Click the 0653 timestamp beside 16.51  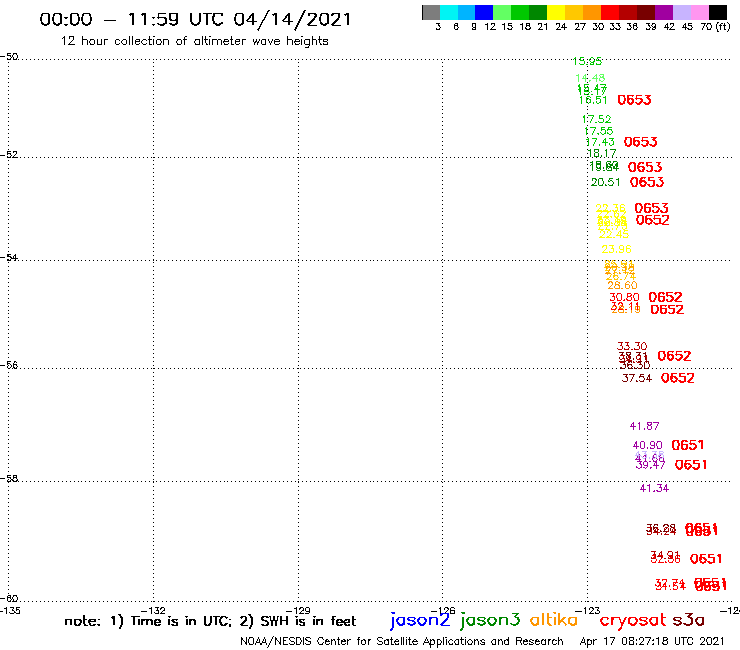click(x=634, y=100)
